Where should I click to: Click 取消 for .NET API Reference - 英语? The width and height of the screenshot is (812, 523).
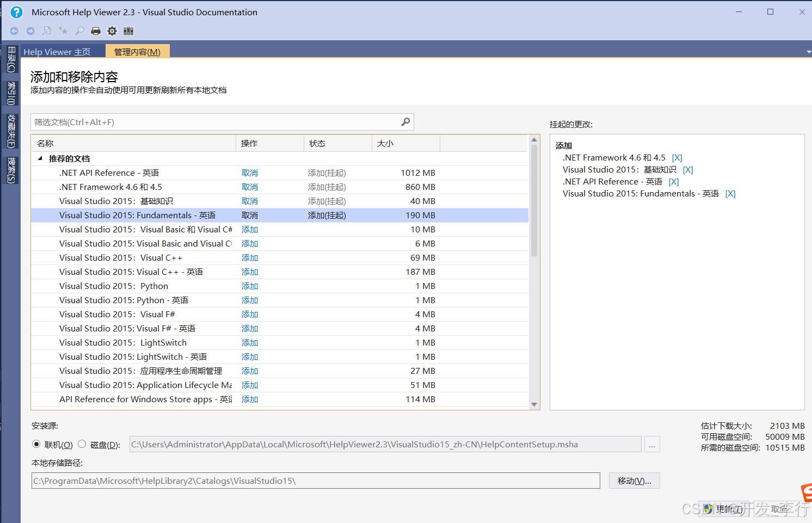(250, 173)
